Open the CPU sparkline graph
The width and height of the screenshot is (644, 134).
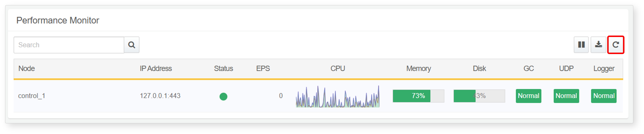tap(337, 96)
